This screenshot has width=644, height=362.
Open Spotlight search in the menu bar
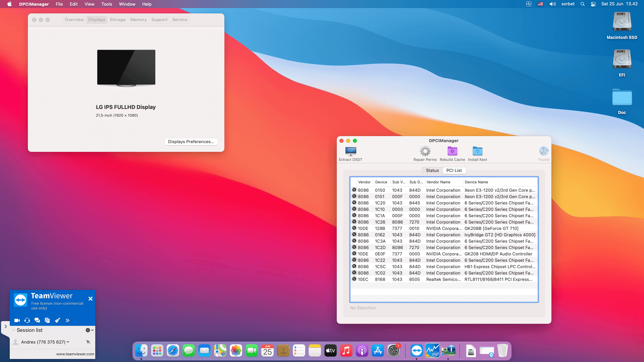(x=583, y=4)
